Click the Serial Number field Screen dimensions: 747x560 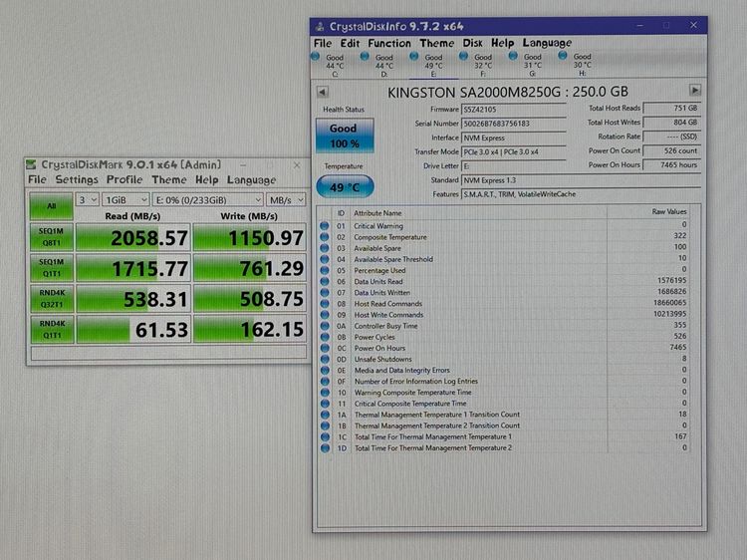click(514, 124)
